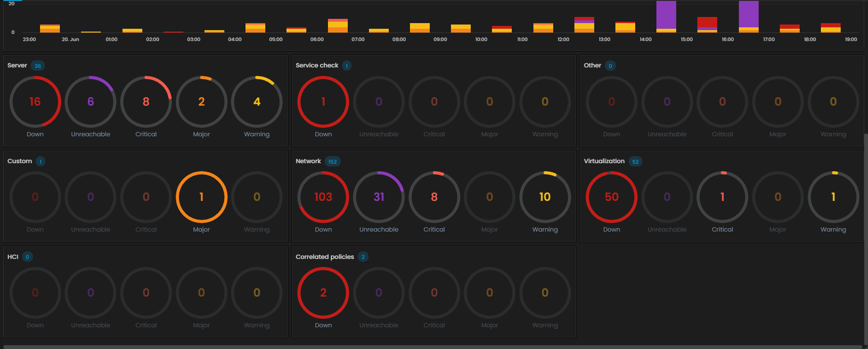Screen dimensions: 868x349
Task: Click the red bar after 15:00 in chart
Action: (707, 22)
